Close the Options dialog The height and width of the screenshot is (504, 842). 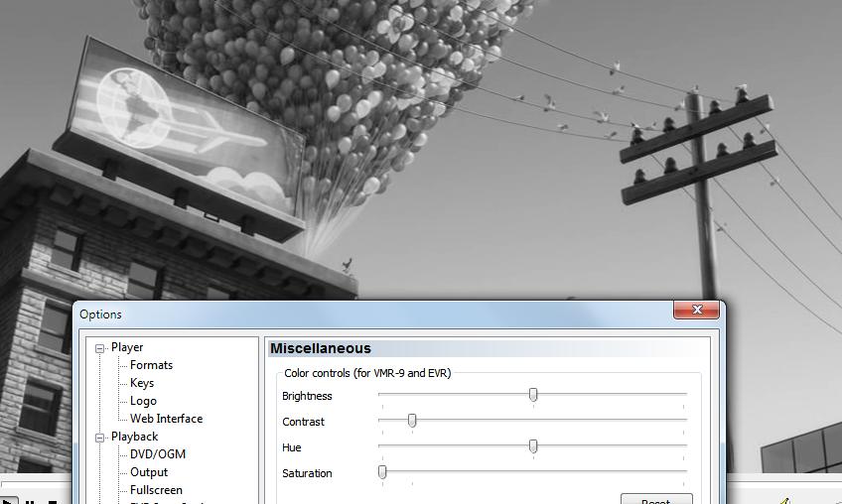(696, 310)
